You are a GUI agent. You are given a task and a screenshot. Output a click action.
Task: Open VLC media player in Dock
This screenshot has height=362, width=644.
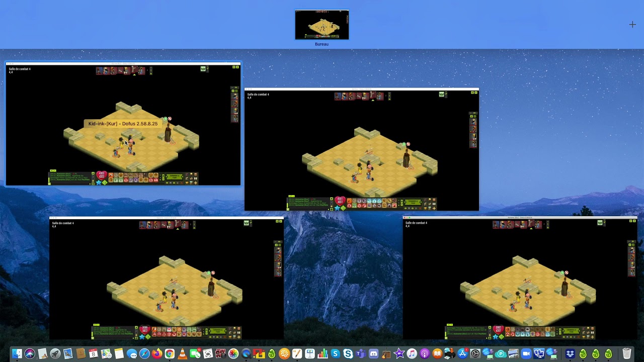pos(182,354)
